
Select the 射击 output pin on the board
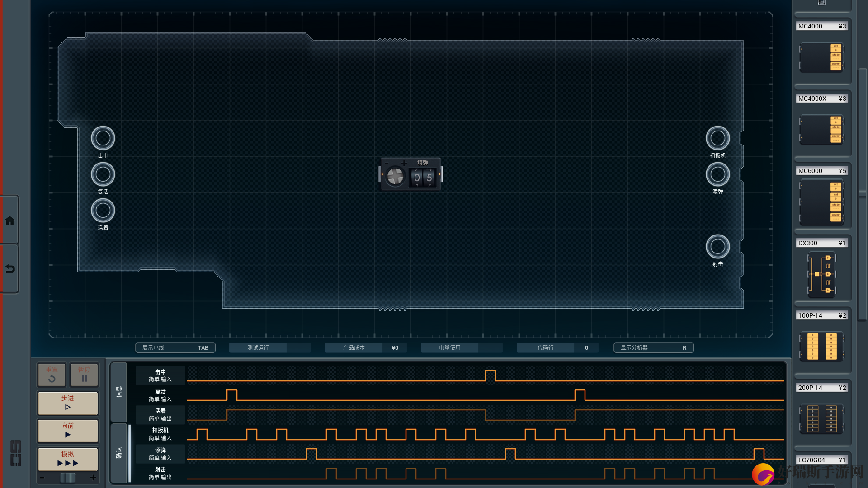[x=718, y=247]
